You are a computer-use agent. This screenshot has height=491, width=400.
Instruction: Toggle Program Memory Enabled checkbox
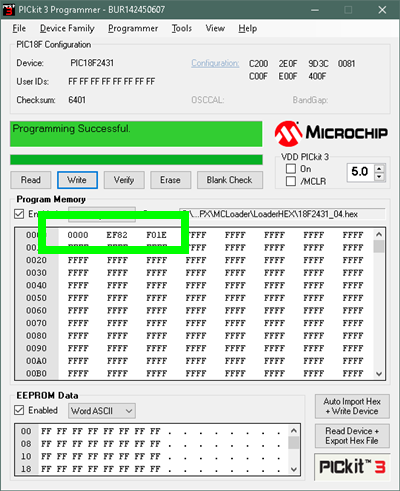point(19,214)
